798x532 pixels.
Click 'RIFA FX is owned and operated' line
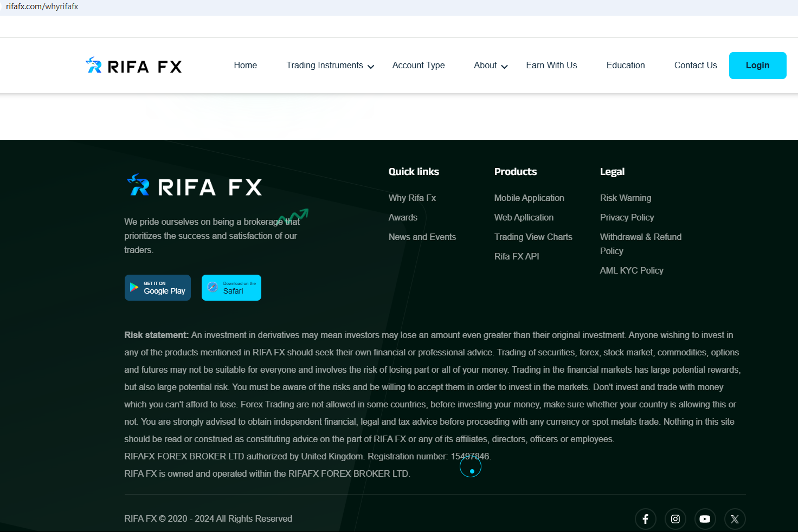coord(267,473)
